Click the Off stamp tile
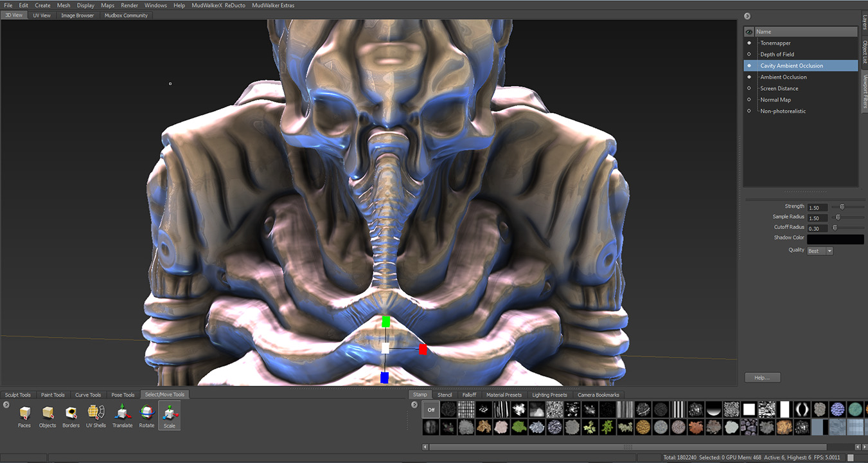The height and width of the screenshot is (463, 868). [x=431, y=410]
